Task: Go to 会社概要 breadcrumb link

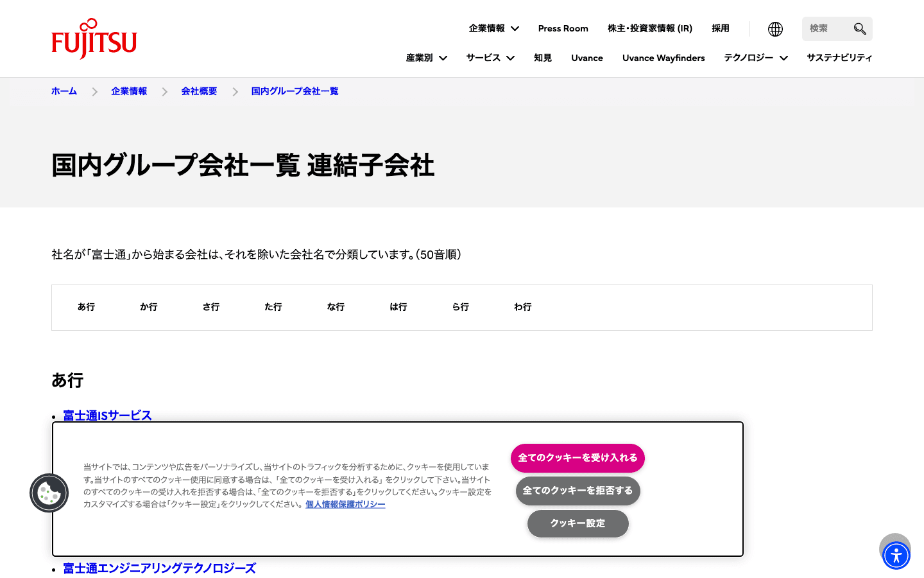Action: (199, 91)
